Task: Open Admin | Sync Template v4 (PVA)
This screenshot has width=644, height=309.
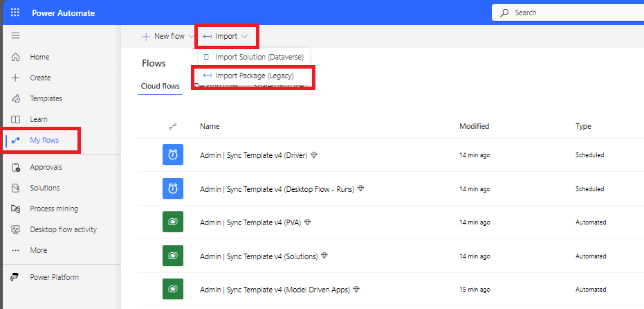Action: click(x=250, y=222)
